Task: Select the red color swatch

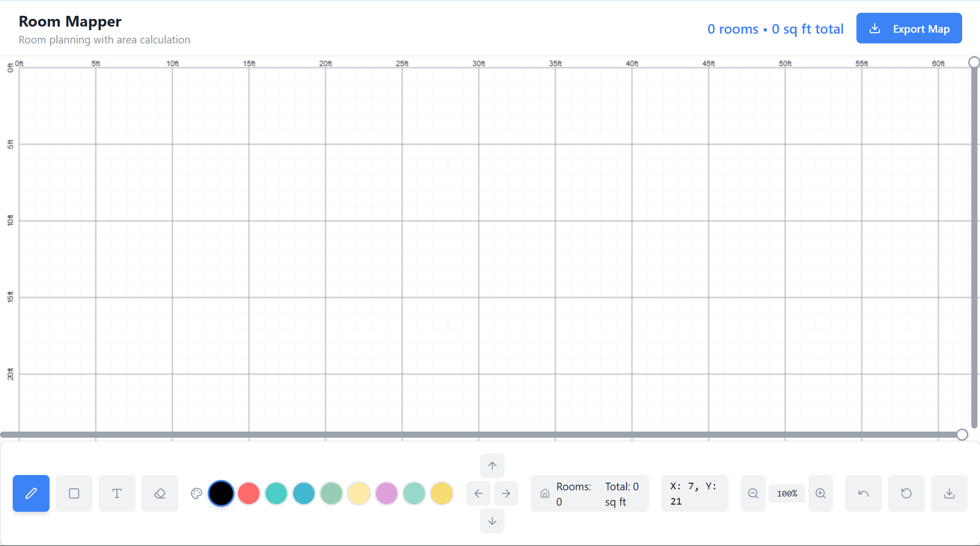Action: [x=249, y=493]
